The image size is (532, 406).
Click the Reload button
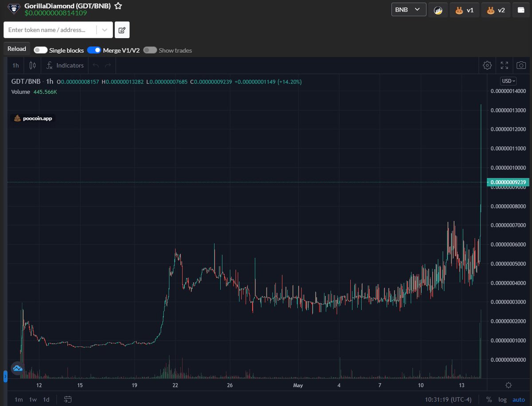pos(17,48)
